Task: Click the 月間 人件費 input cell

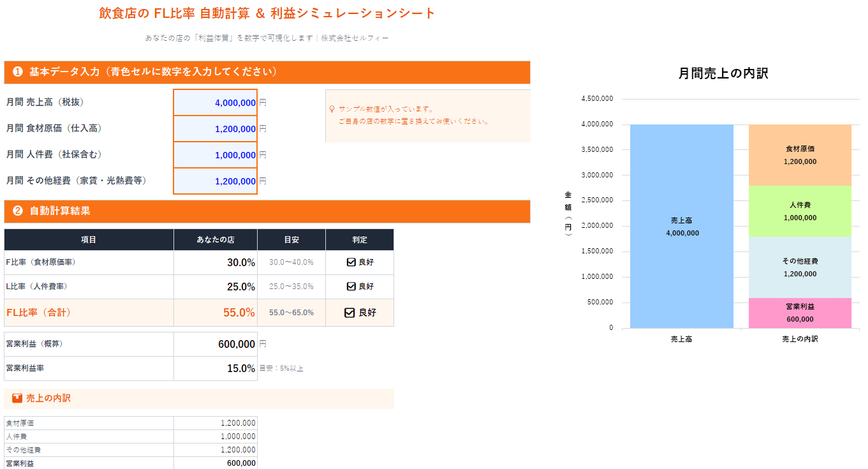Action: pos(215,154)
